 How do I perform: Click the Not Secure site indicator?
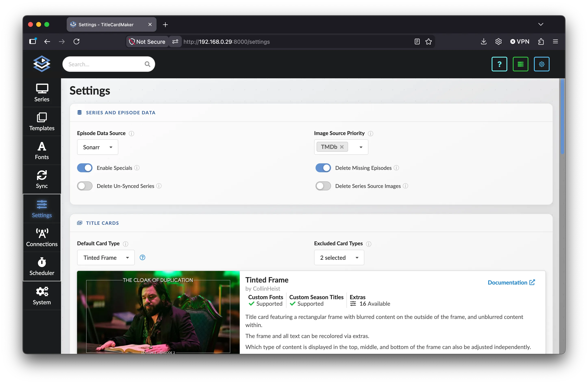click(147, 41)
